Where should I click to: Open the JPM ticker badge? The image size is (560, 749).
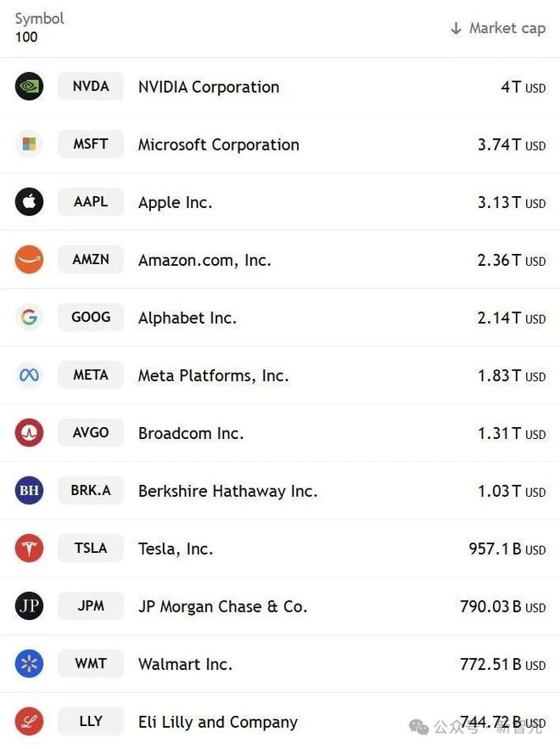click(x=91, y=606)
